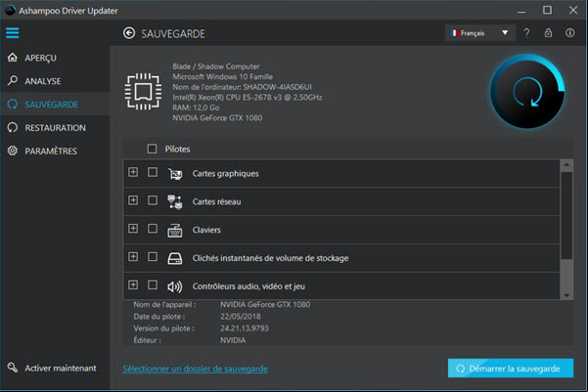Click Activer maintenant

(x=61, y=368)
